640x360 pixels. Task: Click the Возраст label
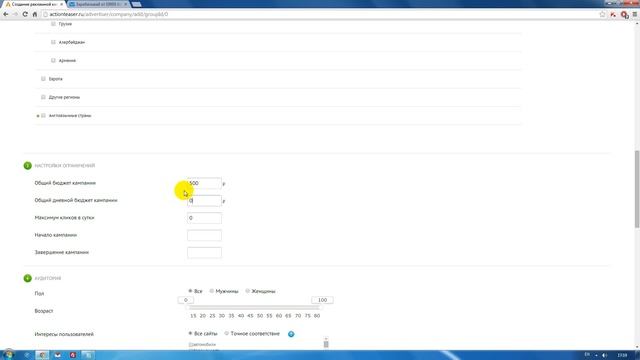pos(44,311)
